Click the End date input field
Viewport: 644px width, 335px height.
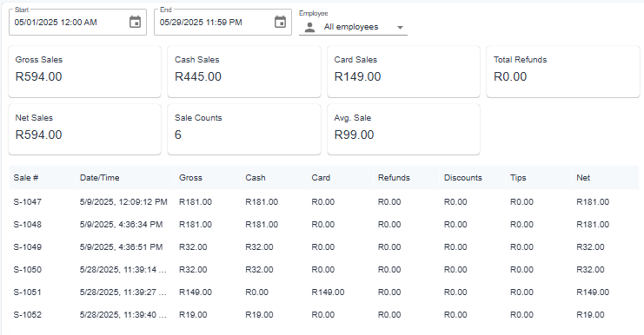(x=222, y=23)
